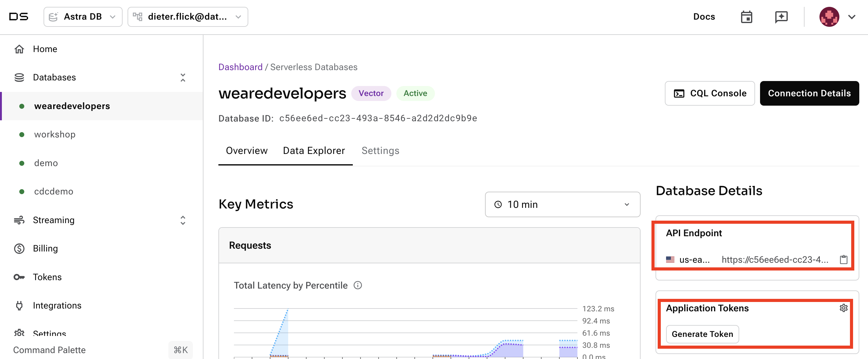Click the calendar icon in header
This screenshot has width=868, height=359.
tap(746, 17)
